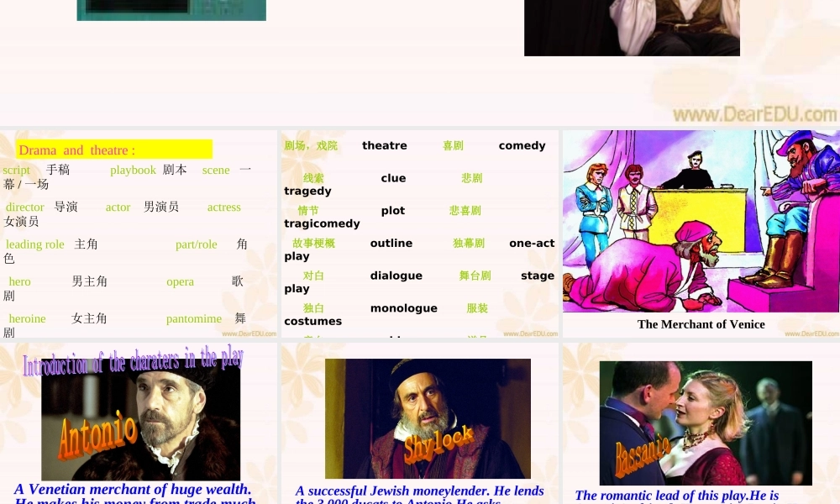Click the teal image at the top left

pos(171,10)
